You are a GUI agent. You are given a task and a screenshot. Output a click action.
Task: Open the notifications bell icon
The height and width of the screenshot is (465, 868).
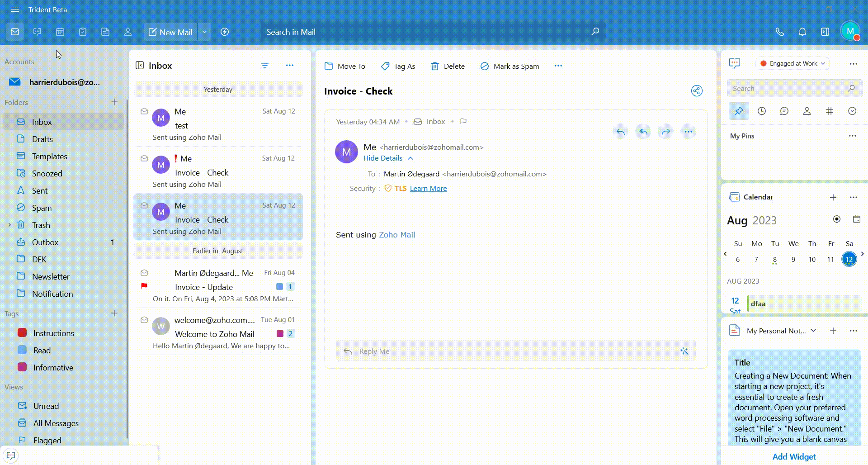(x=802, y=32)
